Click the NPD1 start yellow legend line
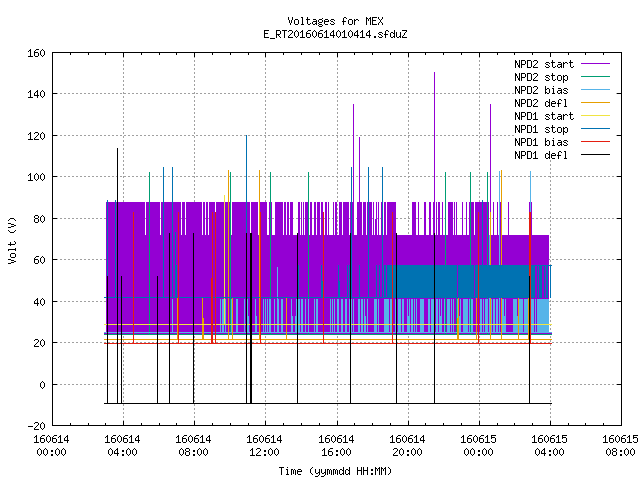This screenshot has width=640, height=480. pos(595,116)
